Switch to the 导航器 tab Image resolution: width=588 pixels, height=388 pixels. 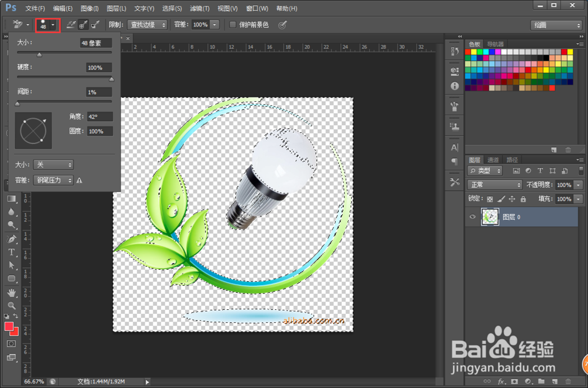(495, 44)
